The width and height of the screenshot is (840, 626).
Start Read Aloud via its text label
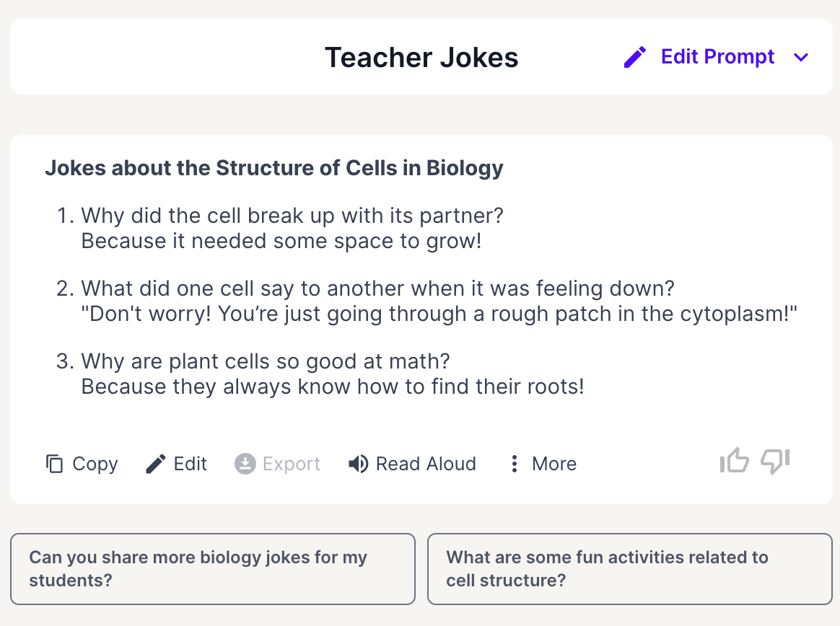[x=426, y=464]
